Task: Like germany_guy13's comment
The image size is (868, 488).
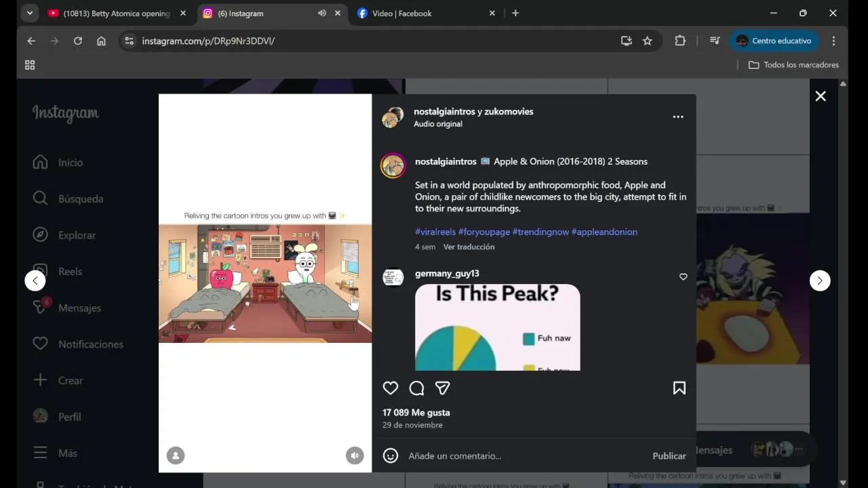Action: pyautogui.click(x=683, y=277)
